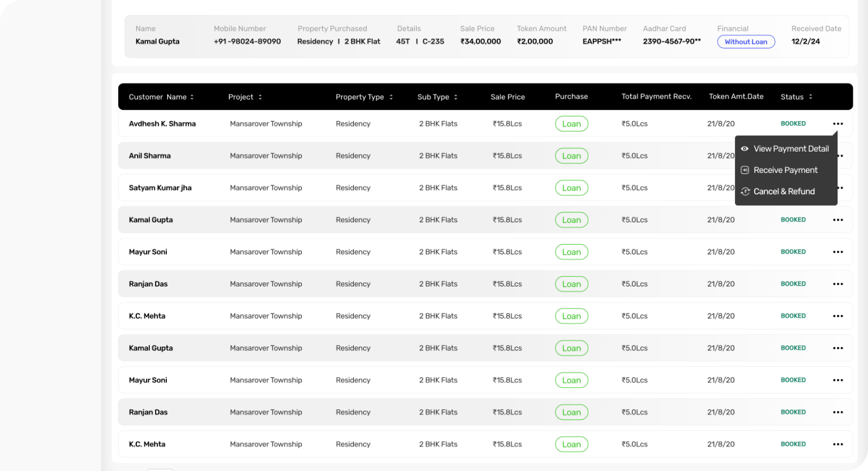Image resolution: width=868 pixels, height=471 pixels.
Task: Click Aadhar card number 2390-4567-90**
Action: pyautogui.click(x=672, y=42)
